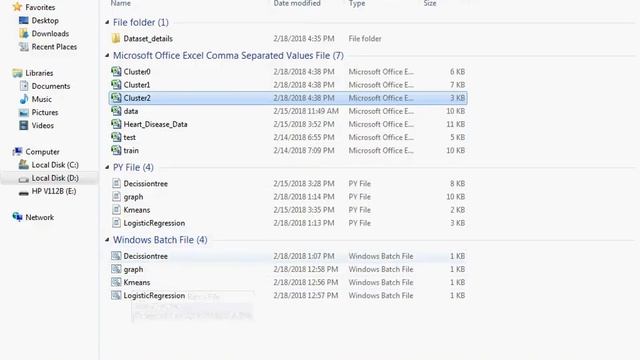Viewport: 640px width, 360px height.
Task: Click the graph batch file icon
Action: (116, 269)
